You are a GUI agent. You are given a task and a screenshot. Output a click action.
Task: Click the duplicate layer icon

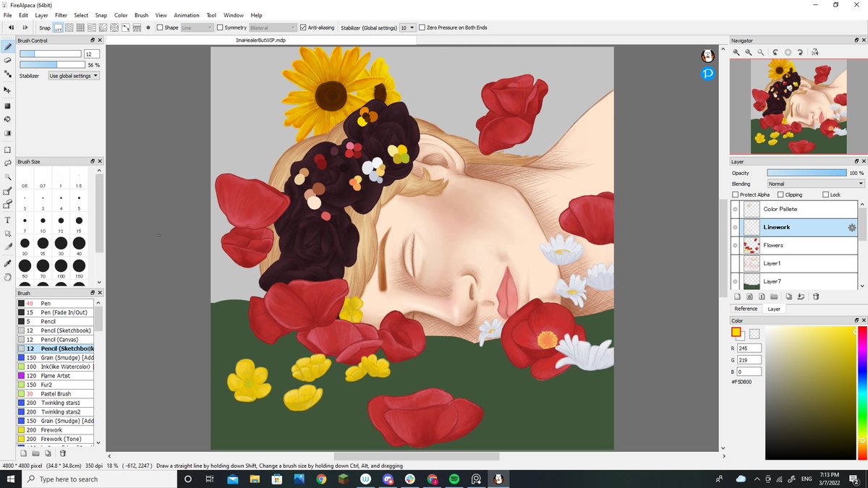789,296
